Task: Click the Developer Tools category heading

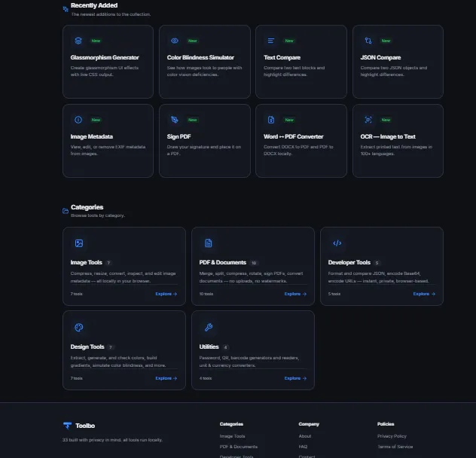Action: point(349,262)
